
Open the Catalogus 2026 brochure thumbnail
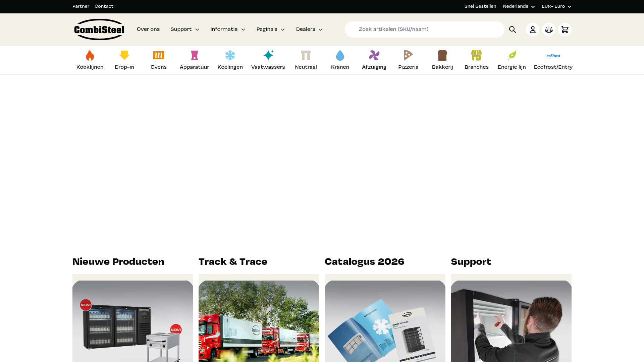385,321
